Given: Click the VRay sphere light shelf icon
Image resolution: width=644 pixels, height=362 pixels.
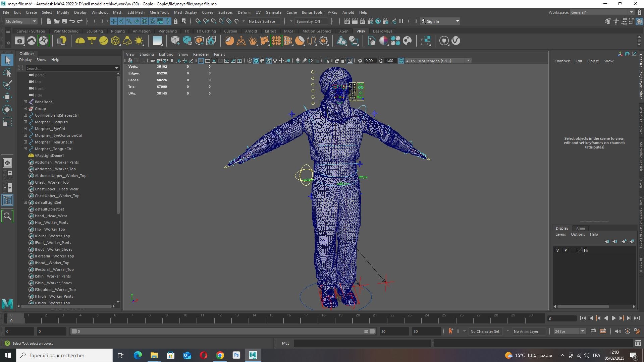Looking at the screenshot, I should 104,41.
